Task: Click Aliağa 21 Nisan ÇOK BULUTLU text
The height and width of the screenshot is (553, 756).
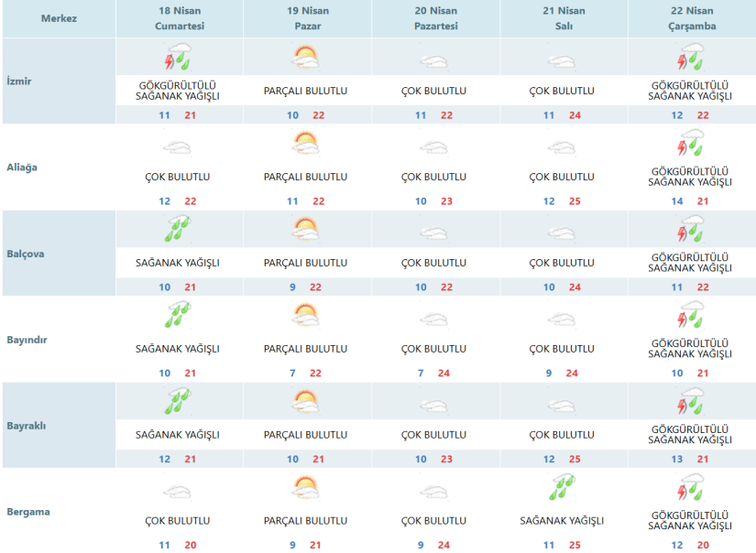Action: pyautogui.click(x=562, y=177)
